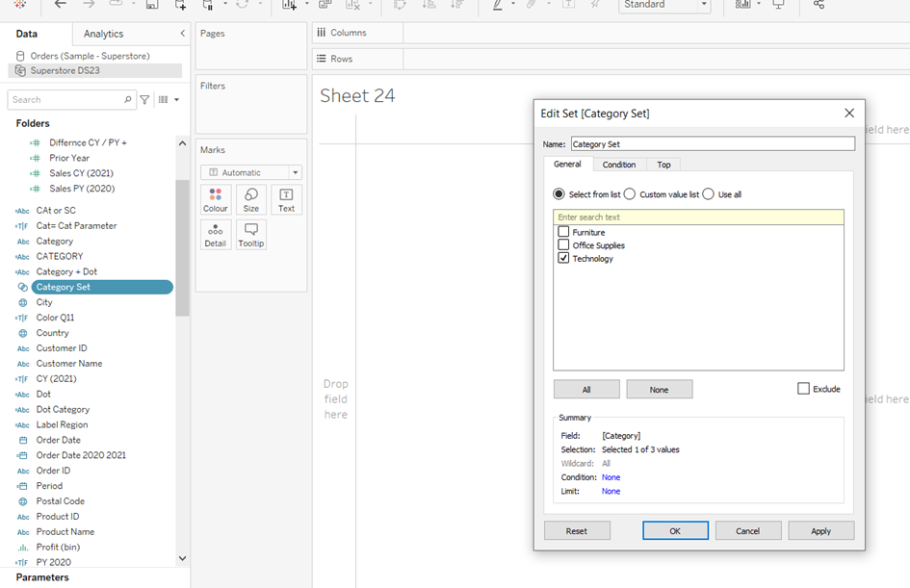Click the set Name input field
The height and width of the screenshot is (588, 910).
713,143
